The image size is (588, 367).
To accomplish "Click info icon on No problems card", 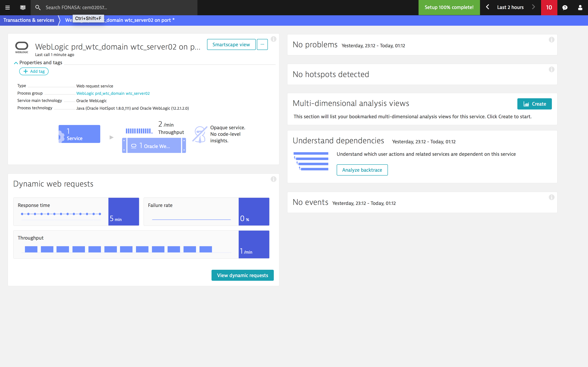I will 551,40.
